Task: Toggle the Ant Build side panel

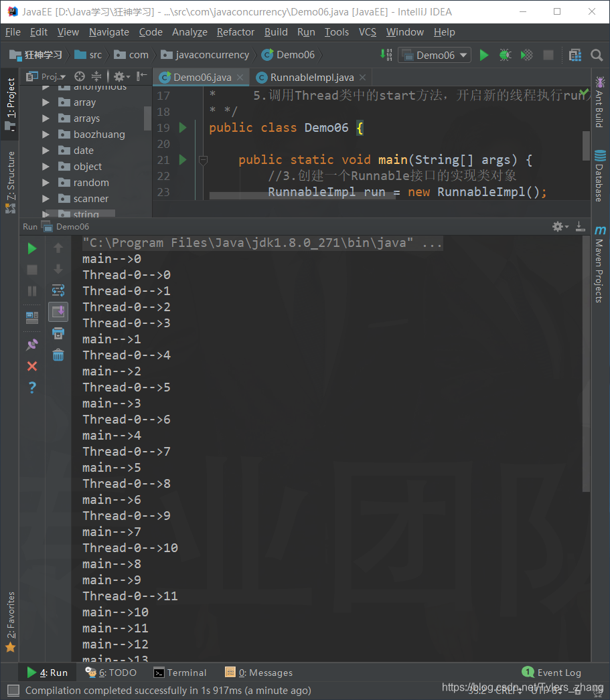Action: (600, 102)
